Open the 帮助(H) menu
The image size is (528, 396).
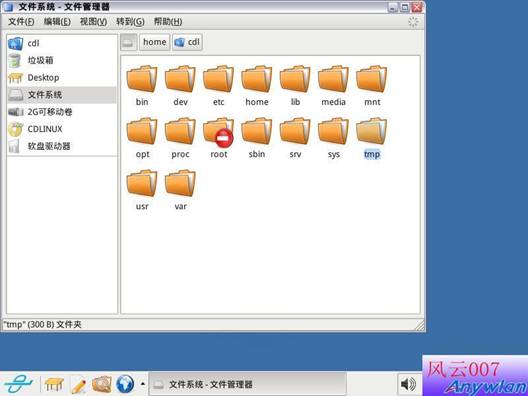click(x=168, y=22)
